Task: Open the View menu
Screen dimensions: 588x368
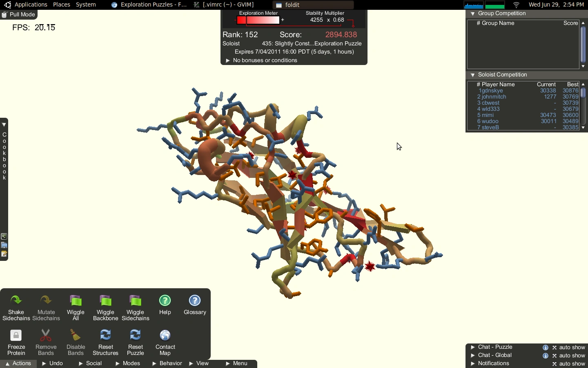Action: point(199,364)
